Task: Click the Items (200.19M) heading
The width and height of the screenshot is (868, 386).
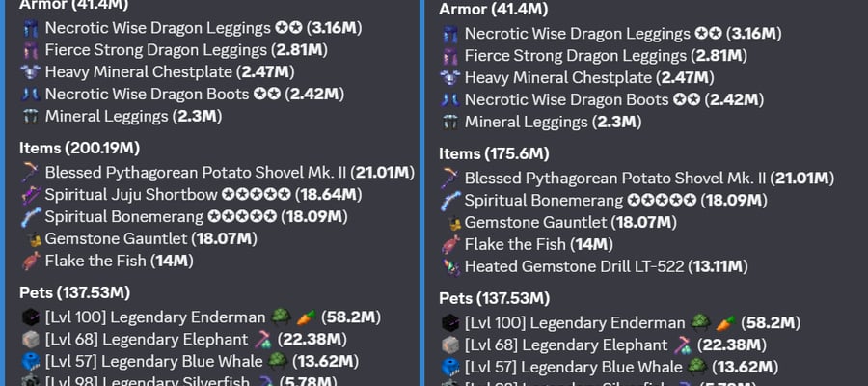Action: tap(79, 148)
